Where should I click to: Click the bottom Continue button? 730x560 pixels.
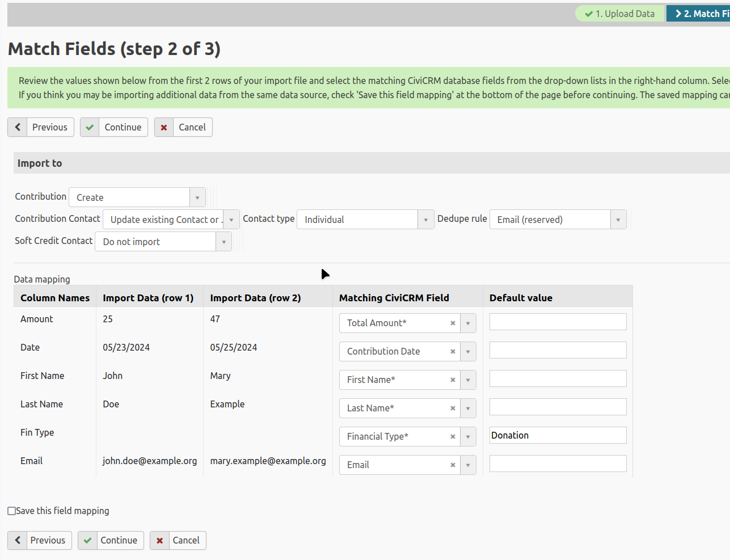(x=111, y=541)
